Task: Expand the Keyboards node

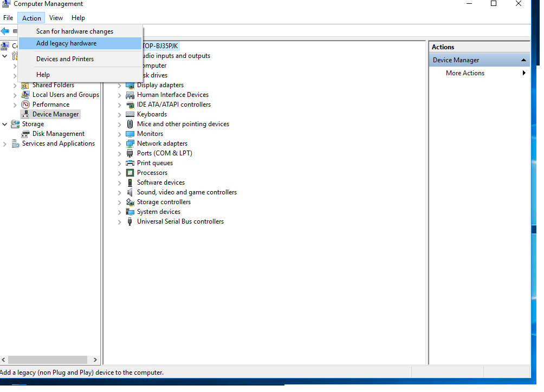Action: pos(119,115)
